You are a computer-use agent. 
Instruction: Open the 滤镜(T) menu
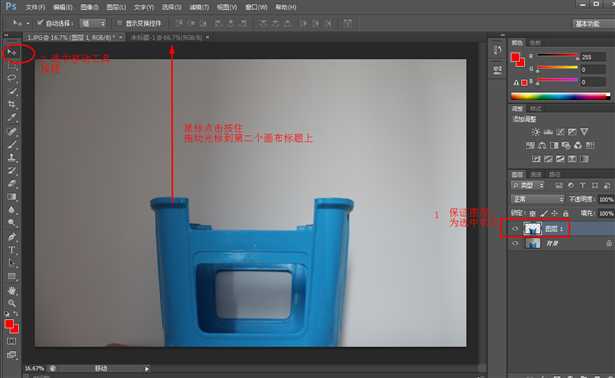click(x=199, y=7)
